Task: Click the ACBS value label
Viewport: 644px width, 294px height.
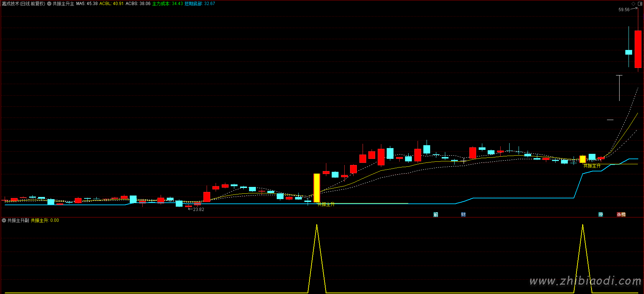Action: 138,4
